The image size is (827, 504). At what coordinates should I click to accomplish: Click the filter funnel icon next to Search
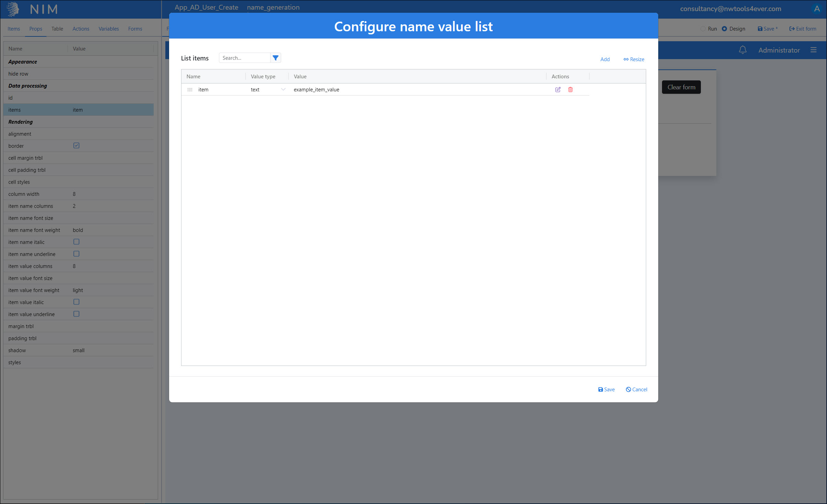point(275,58)
